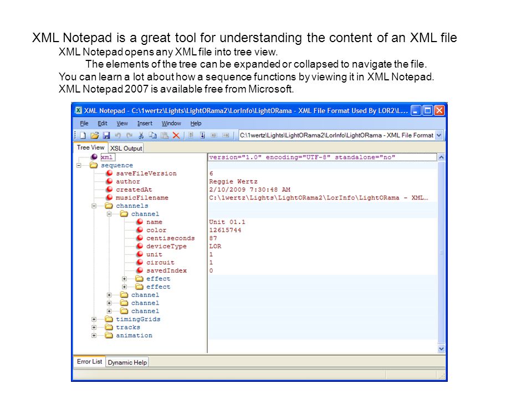Screen dimensions: 532x399
Task: Select the name node under channel
Action: (x=155, y=222)
